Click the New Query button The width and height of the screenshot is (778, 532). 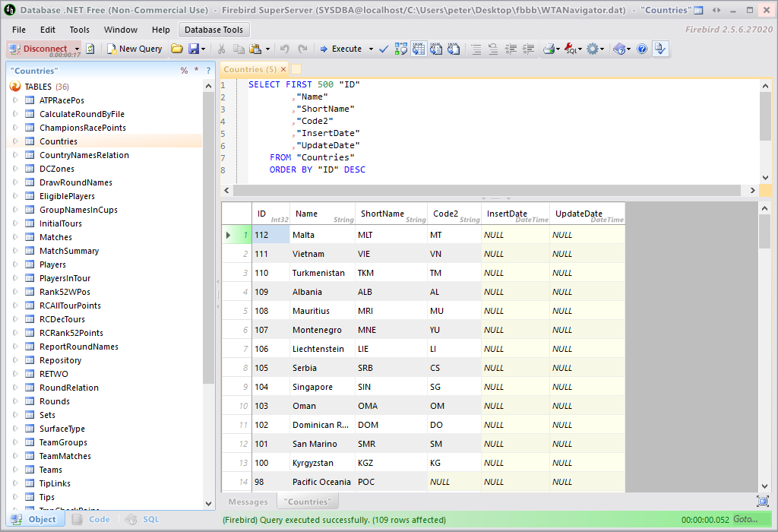pos(135,49)
